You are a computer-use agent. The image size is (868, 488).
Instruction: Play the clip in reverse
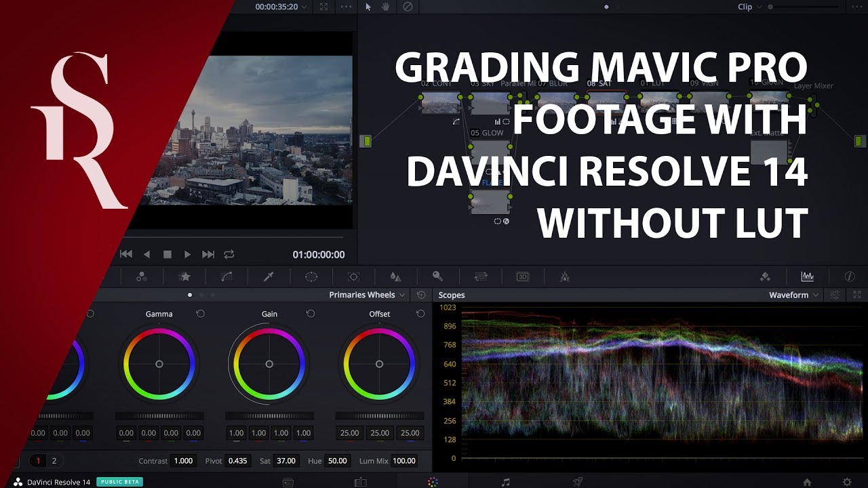(x=146, y=254)
